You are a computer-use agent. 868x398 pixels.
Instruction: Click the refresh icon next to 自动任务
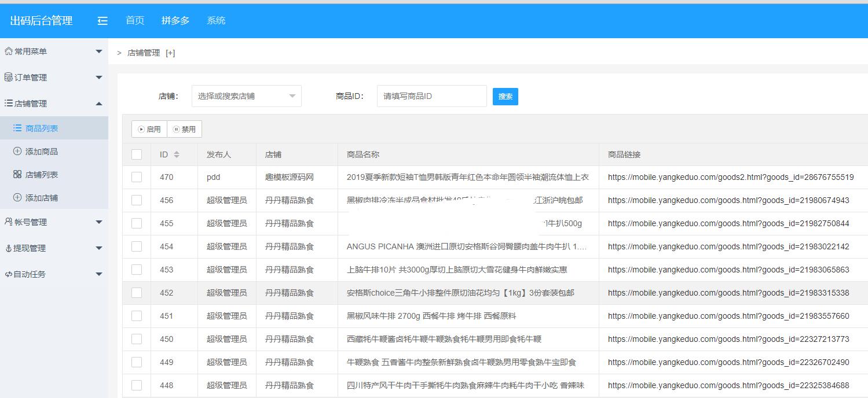click(14, 274)
